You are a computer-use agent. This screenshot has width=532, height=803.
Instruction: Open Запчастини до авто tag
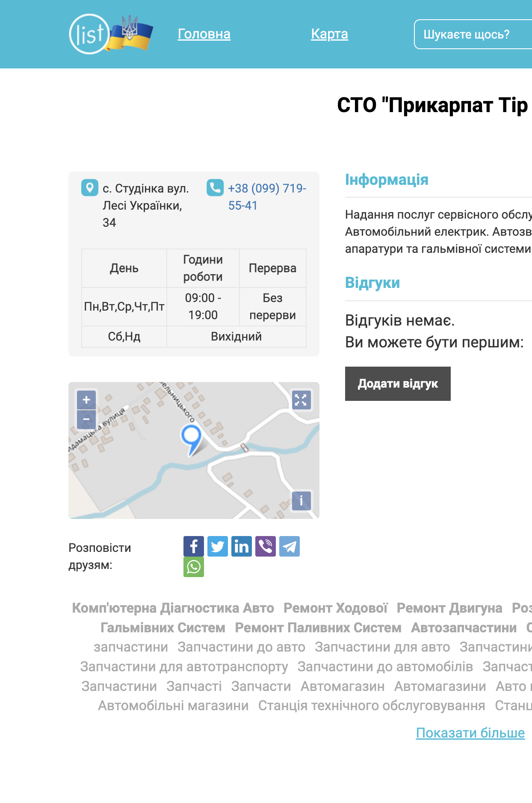coord(241,647)
